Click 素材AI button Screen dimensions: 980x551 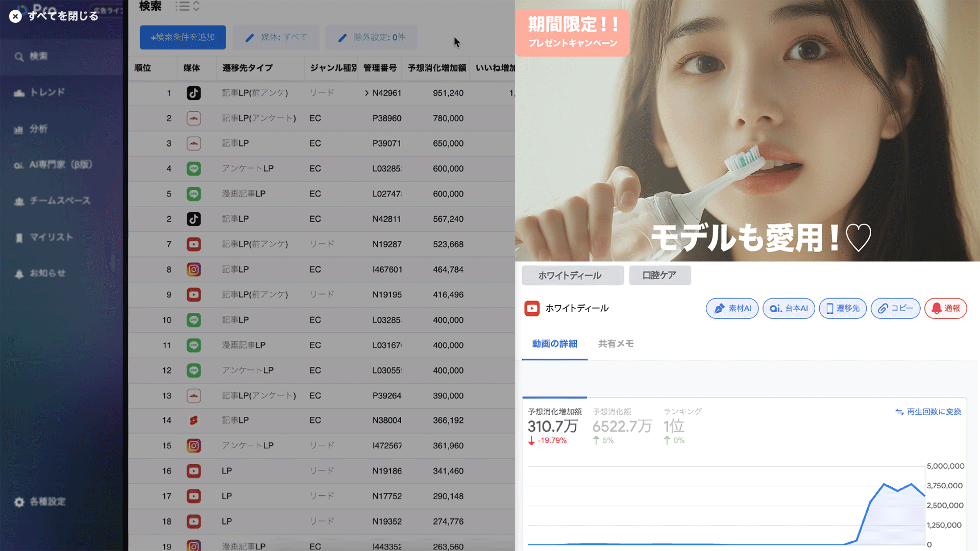coord(732,308)
